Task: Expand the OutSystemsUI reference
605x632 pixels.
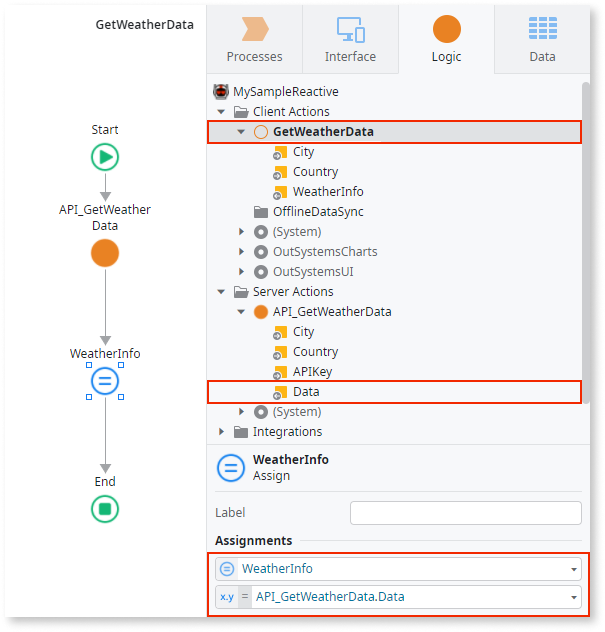Action: click(241, 272)
